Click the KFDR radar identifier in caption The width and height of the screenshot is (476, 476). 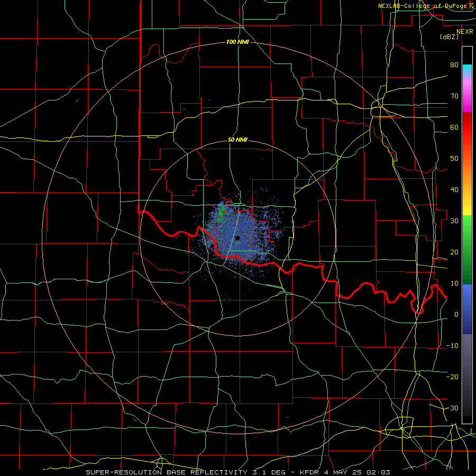(309, 472)
